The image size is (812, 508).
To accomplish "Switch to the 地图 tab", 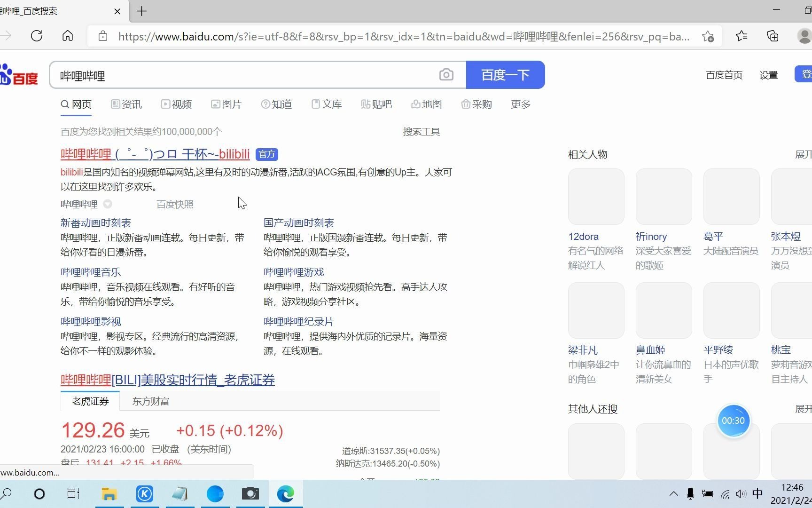I will coord(427,104).
